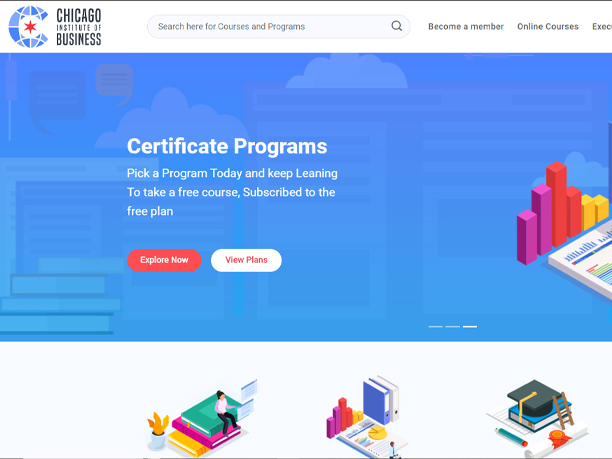
Task: Select the second carousel slide indicator
Action: coord(452,327)
